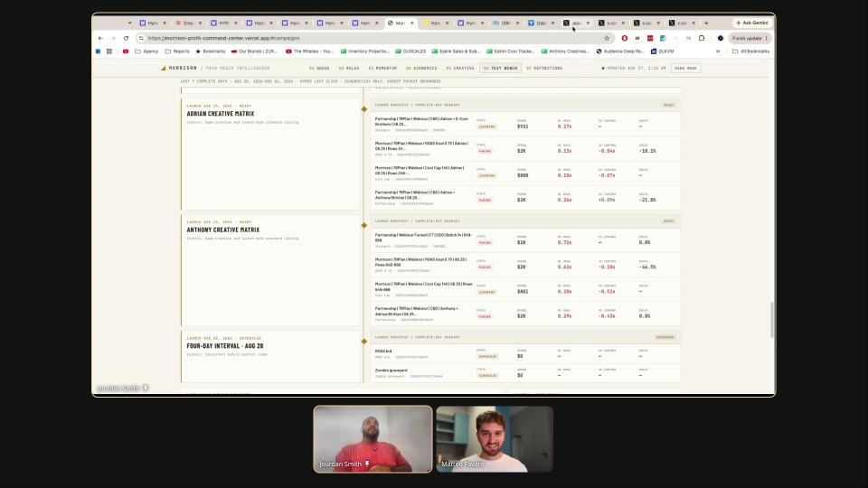Image resolution: width=868 pixels, height=488 pixels.
Task: Click the browser forward arrow
Action: tap(113, 38)
